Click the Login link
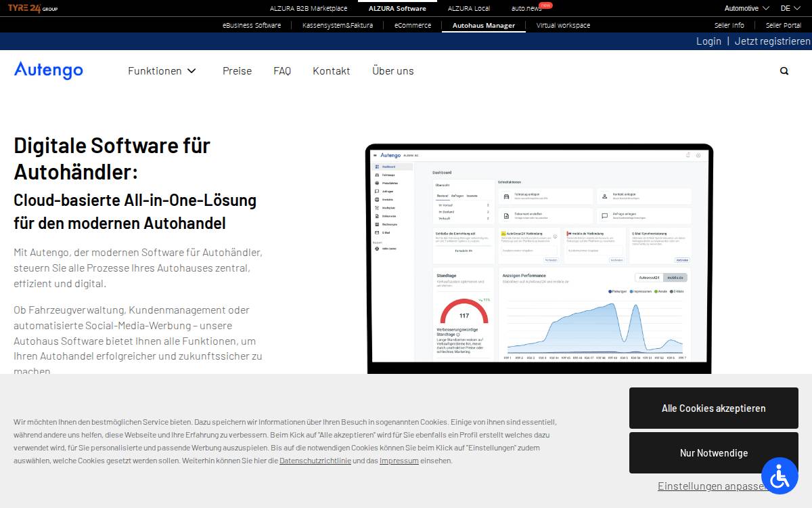The image size is (812, 508). [708, 41]
